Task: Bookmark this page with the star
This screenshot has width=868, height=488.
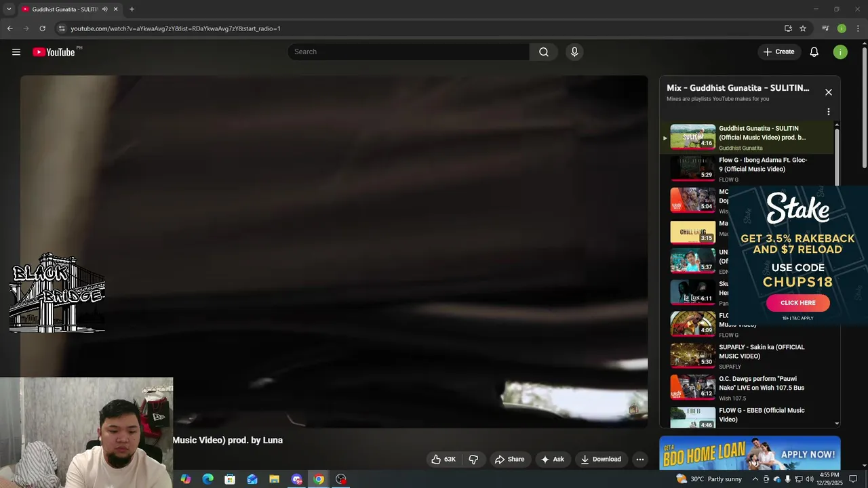Action: coord(803,28)
